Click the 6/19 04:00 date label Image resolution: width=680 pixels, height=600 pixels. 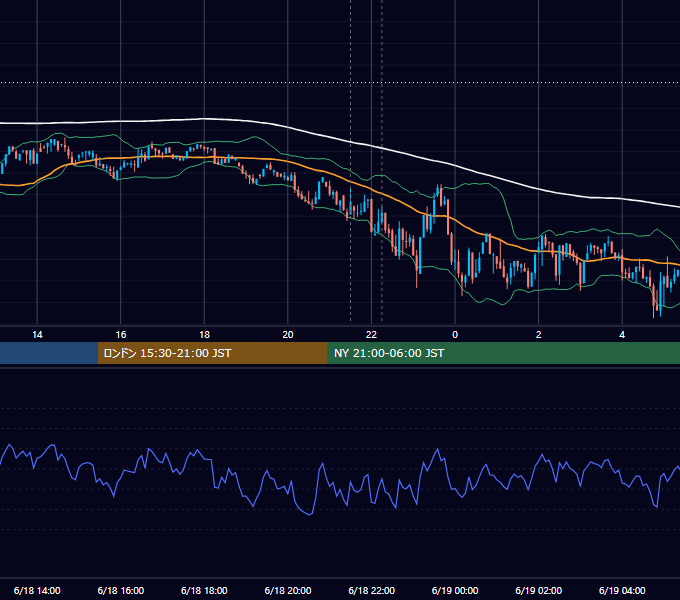coord(622,590)
